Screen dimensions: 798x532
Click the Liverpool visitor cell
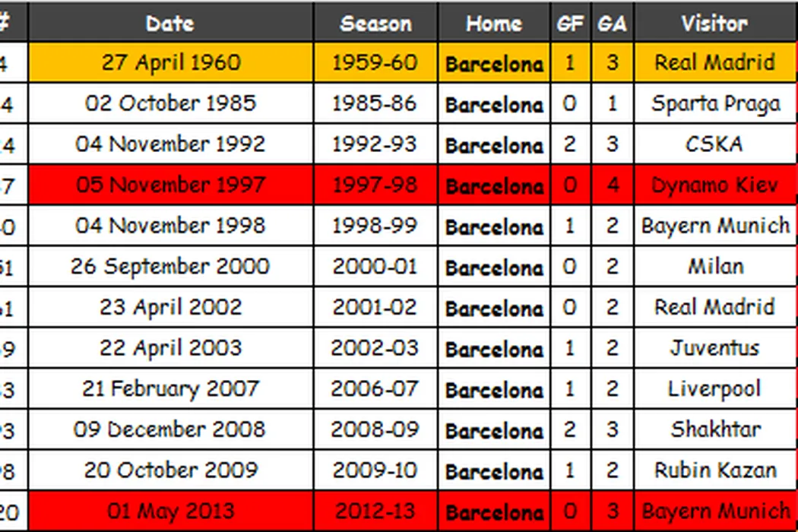click(x=714, y=389)
